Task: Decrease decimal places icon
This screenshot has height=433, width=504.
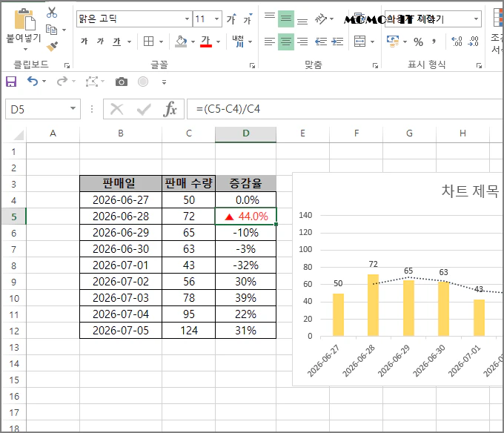Action: click(473, 42)
